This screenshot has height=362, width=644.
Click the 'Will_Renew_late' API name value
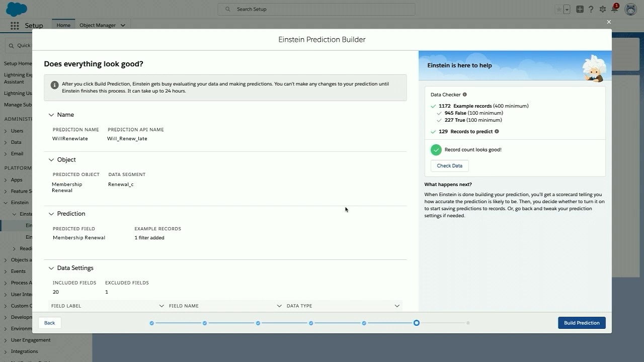[127, 139]
